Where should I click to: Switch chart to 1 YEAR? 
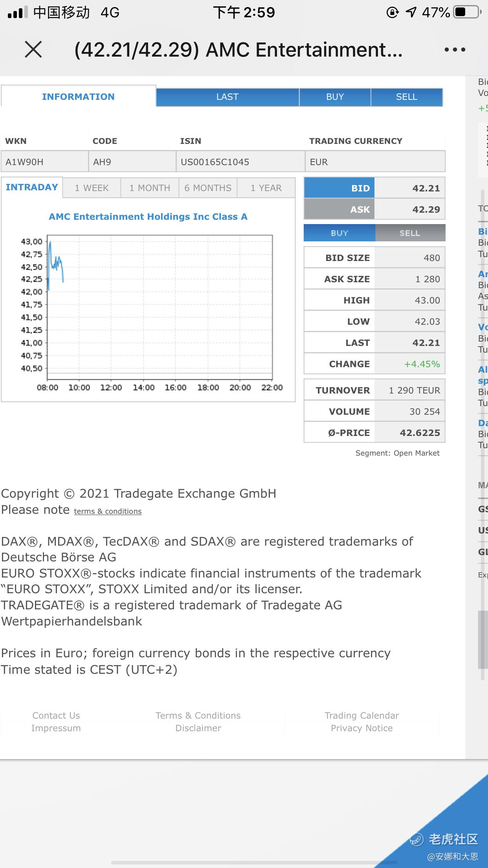(266, 188)
